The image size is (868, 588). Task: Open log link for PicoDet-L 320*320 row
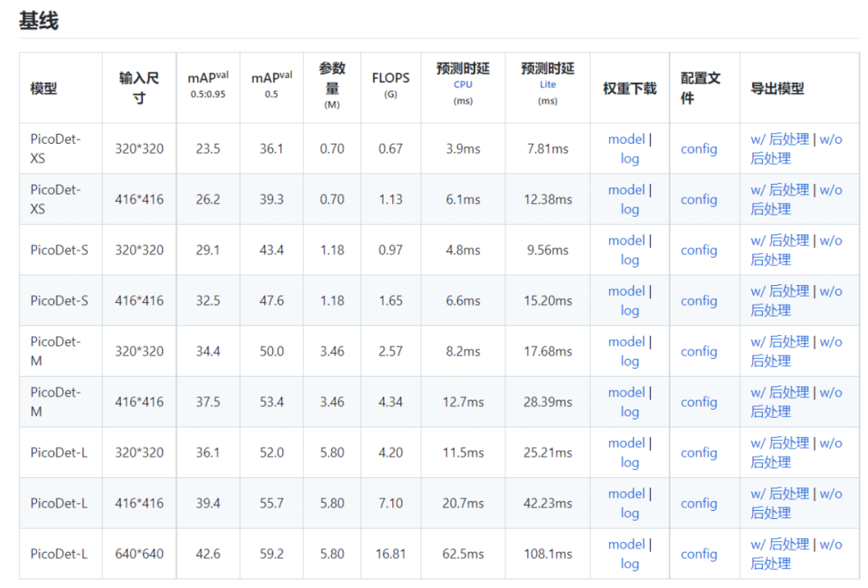pyautogui.click(x=629, y=463)
